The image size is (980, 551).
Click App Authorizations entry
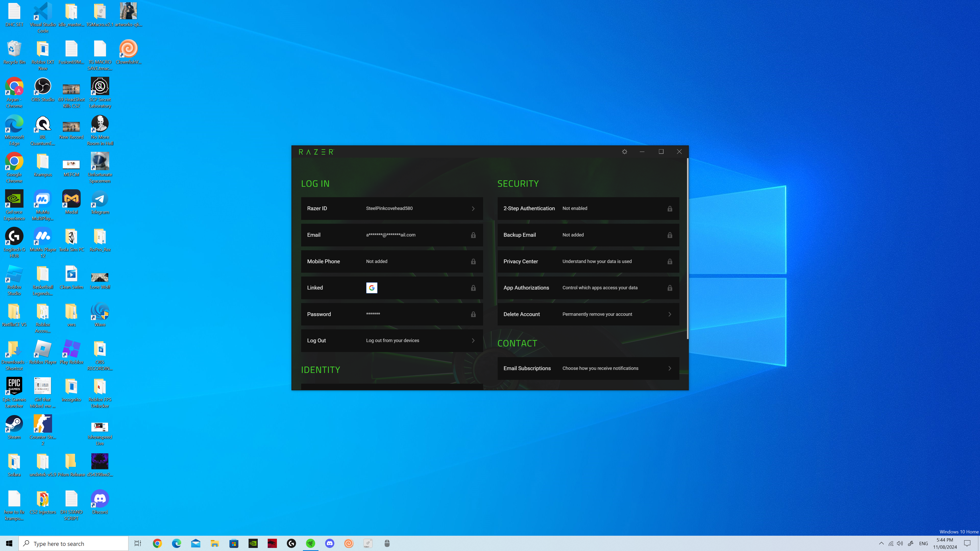pos(526,288)
